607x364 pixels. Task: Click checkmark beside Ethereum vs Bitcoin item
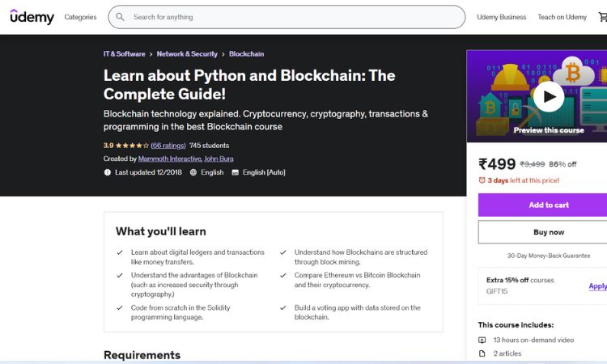pyautogui.click(x=283, y=275)
